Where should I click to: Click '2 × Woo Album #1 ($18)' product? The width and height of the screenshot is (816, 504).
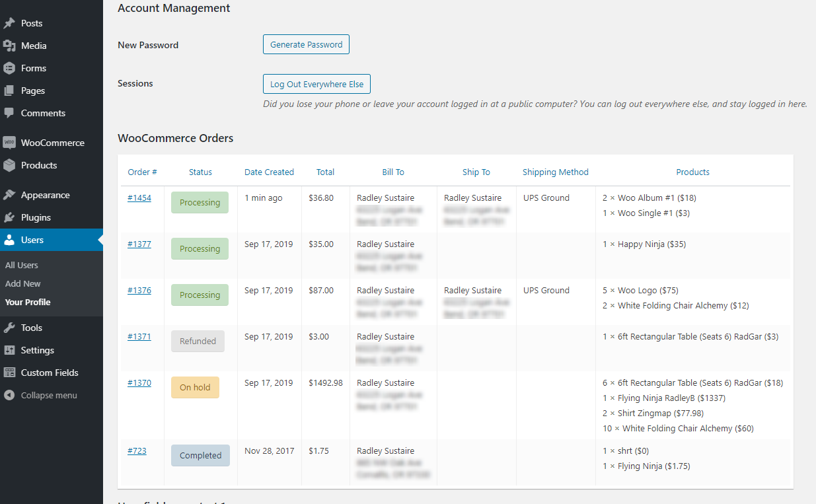[x=649, y=198]
